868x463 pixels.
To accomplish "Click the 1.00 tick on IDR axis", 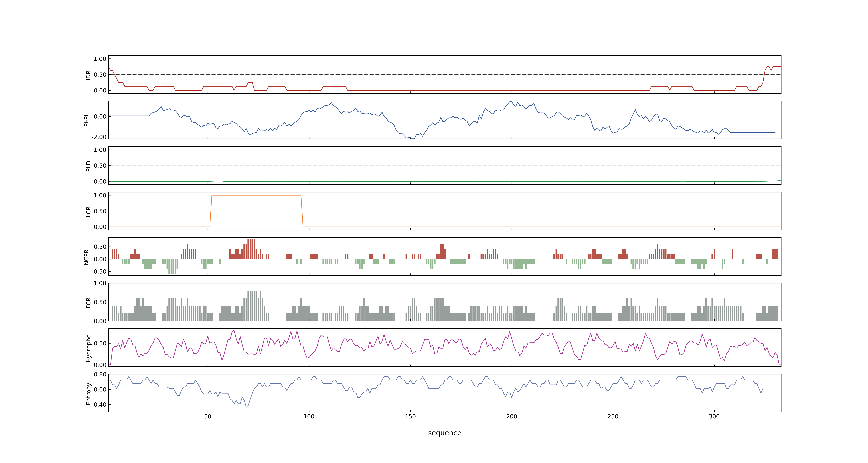I will tap(100, 59).
